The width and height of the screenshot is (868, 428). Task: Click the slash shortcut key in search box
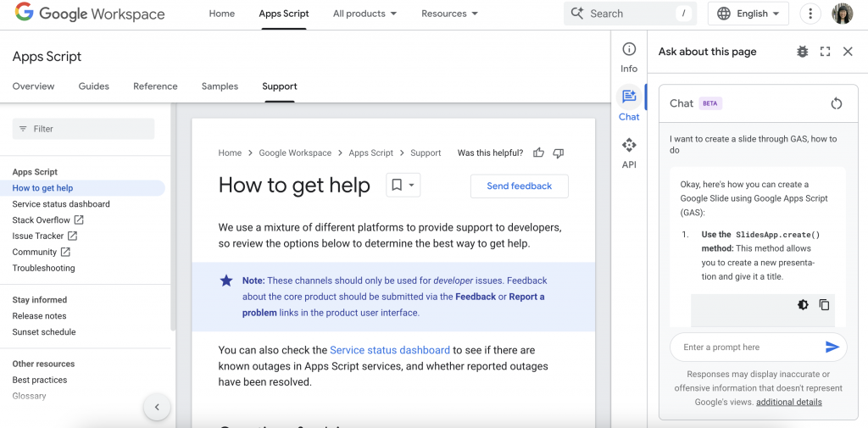pyautogui.click(x=684, y=14)
